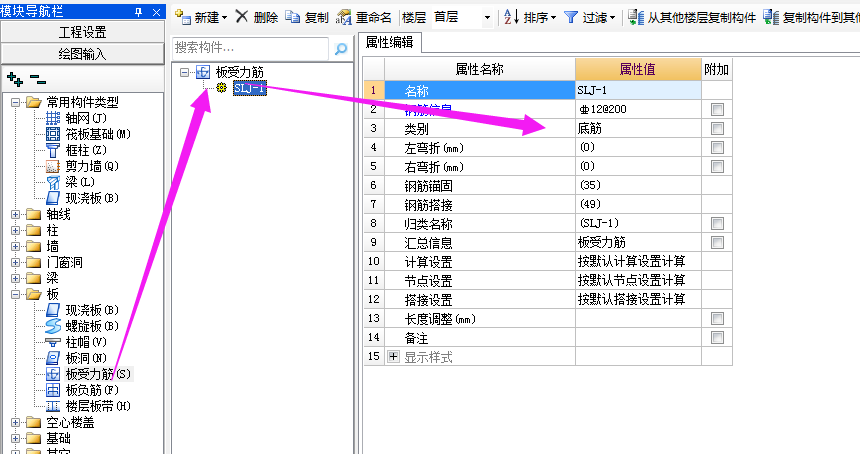Viewport: 860px width, 454px height.
Task: Select 剪力墙(Q) shear wall icon
Action: (x=53, y=166)
